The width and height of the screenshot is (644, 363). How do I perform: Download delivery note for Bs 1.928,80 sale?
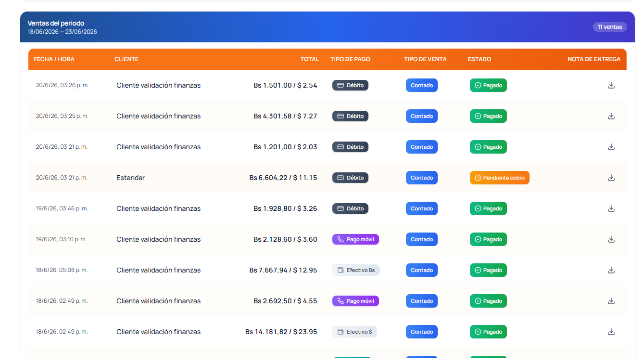tap(611, 208)
